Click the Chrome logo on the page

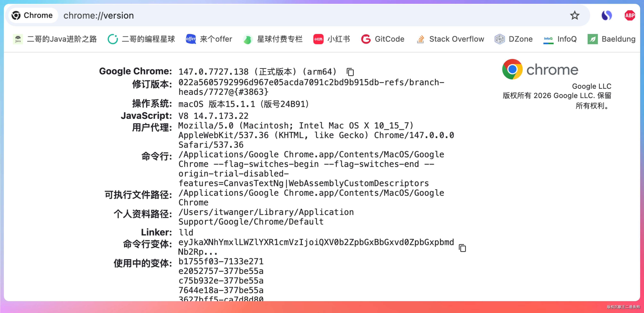click(x=512, y=69)
